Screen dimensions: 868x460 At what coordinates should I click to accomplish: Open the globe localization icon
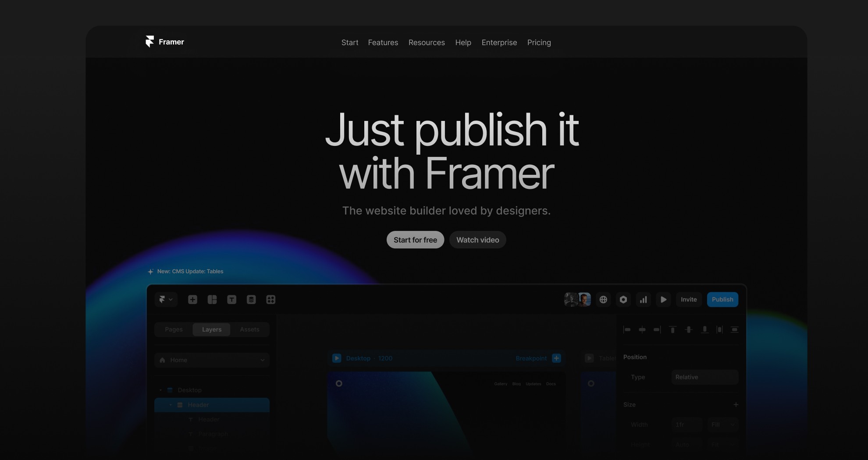[x=603, y=300]
